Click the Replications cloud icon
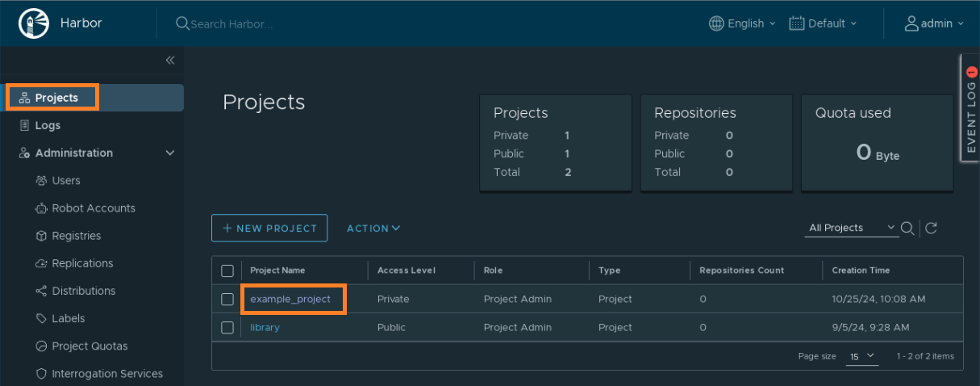Screen dimensions: 980x386 pyautogui.click(x=42, y=263)
